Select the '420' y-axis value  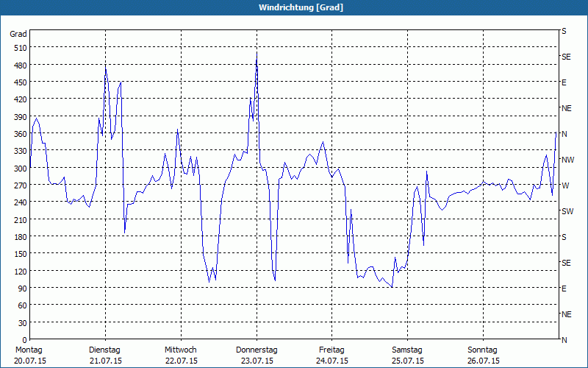[x=21, y=99]
